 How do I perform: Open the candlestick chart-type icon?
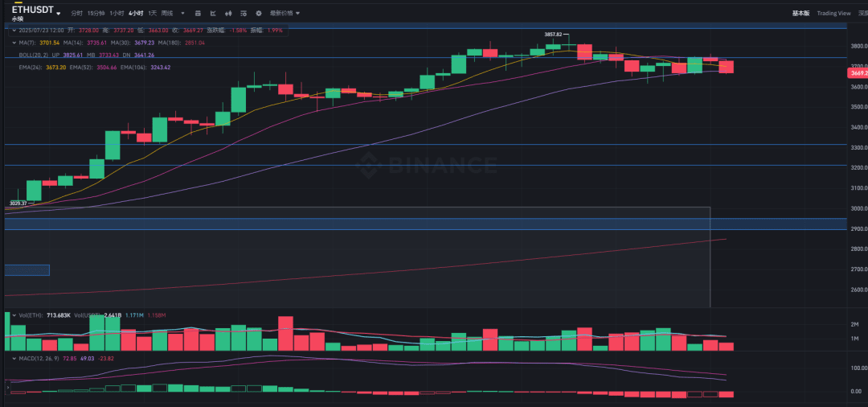click(228, 13)
